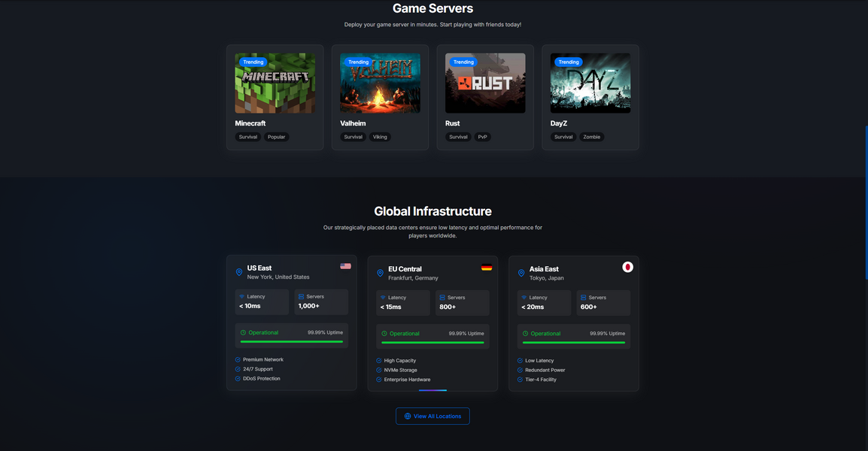Image resolution: width=868 pixels, height=451 pixels.
Task: Click the Latency signal icon in EU Central card
Action: click(x=383, y=298)
